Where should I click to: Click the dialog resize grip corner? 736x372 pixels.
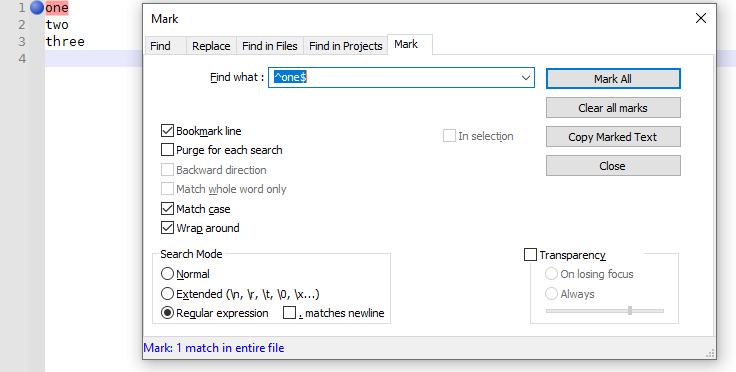710,353
